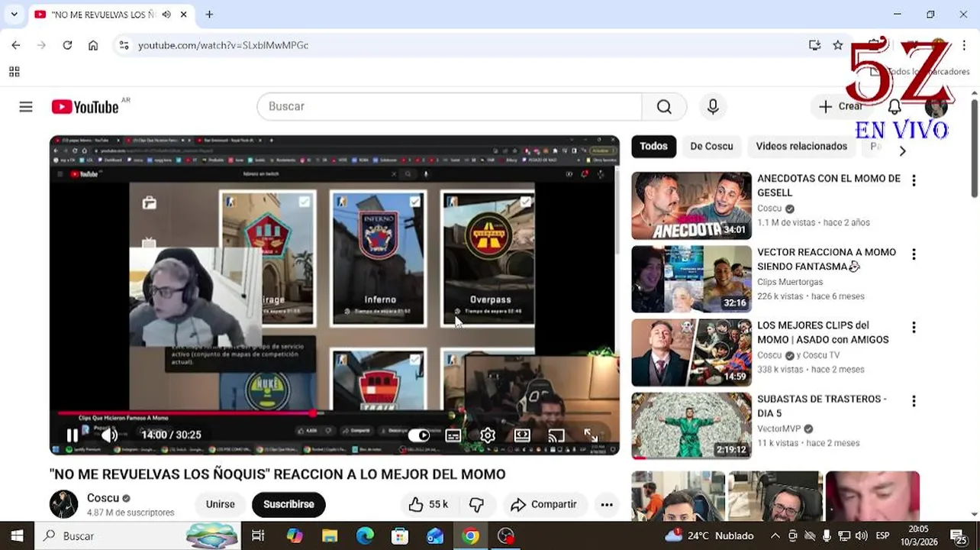This screenshot has height=550, width=980.
Task: Open options for SUBASTAS DE TRASTEROS video
Action: [x=914, y=400]
